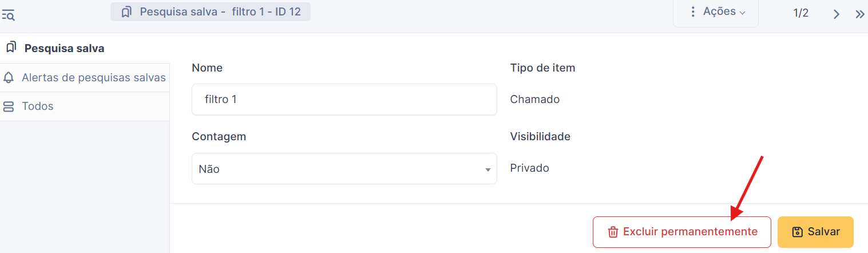Click the Excluir permanentemente button
Image resolution: width=868 pixels, height=253 pixels.
click(x=682, y=232)
